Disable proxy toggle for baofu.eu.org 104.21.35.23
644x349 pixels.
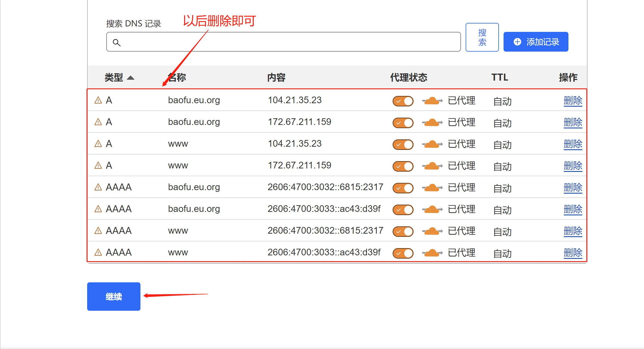tap(403, 101)
